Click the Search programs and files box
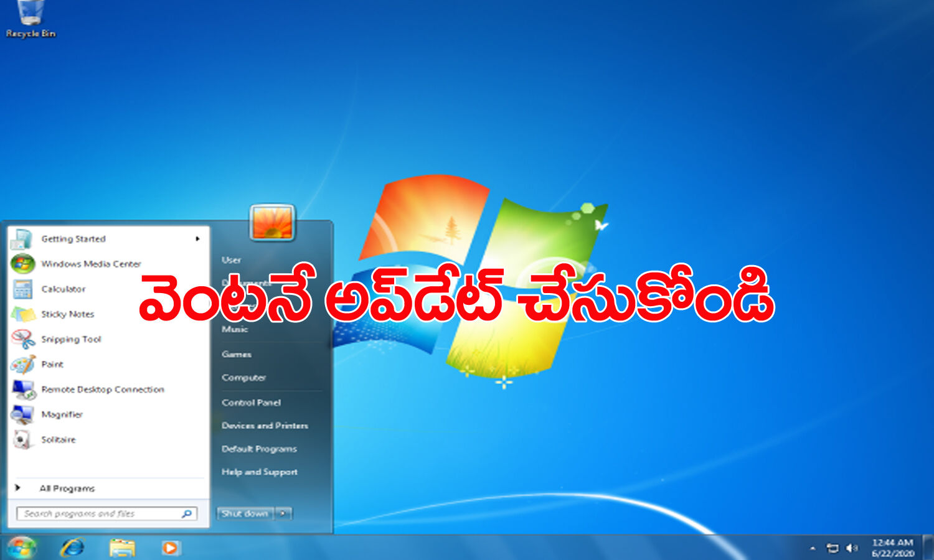Screen dimensions: 934x560 [x=106, y=513]
